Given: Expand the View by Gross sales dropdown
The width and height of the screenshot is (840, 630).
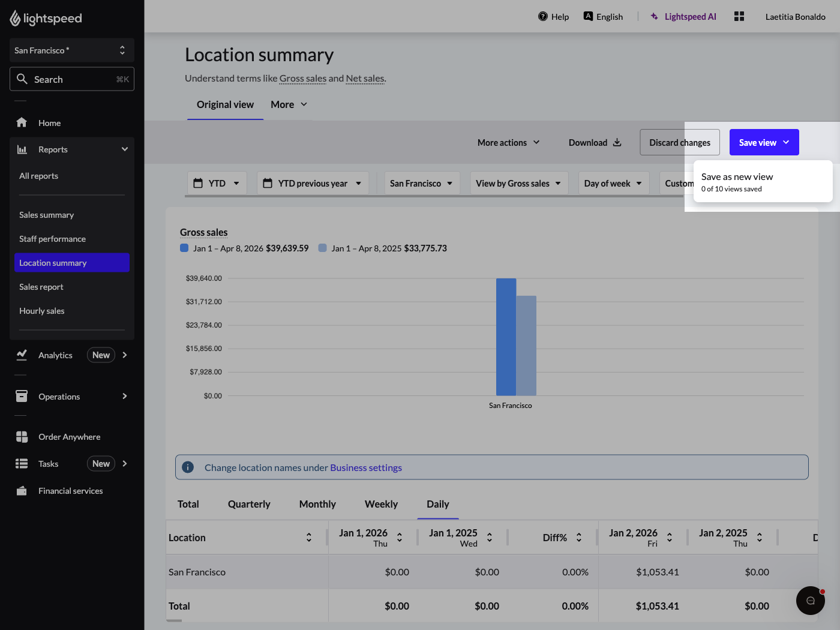Looking at the screenshot, I should point(518,182).
